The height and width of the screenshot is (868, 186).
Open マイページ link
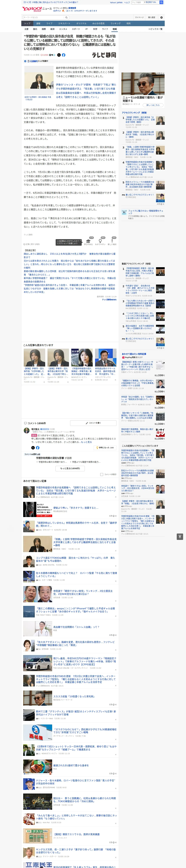[x=139, y=18]
